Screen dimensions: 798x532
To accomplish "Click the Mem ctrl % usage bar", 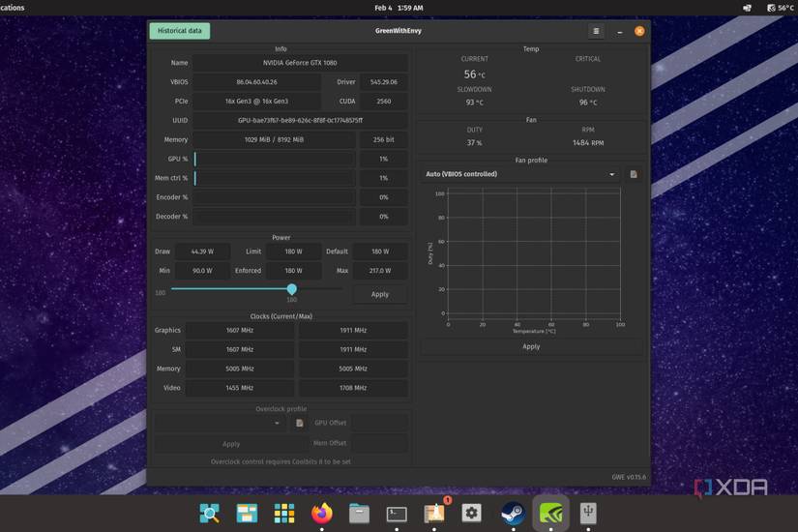I will pyautogui.click(x=275, y=178).
